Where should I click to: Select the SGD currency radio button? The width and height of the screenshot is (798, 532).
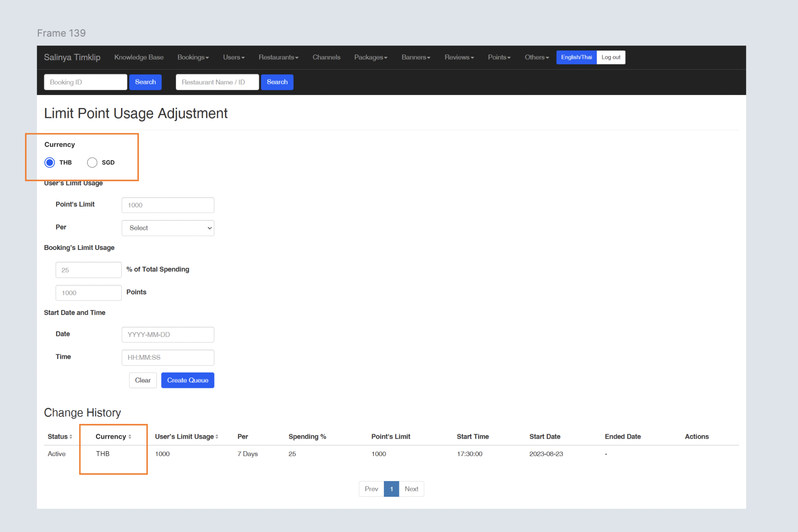click(x=92, y=162)
